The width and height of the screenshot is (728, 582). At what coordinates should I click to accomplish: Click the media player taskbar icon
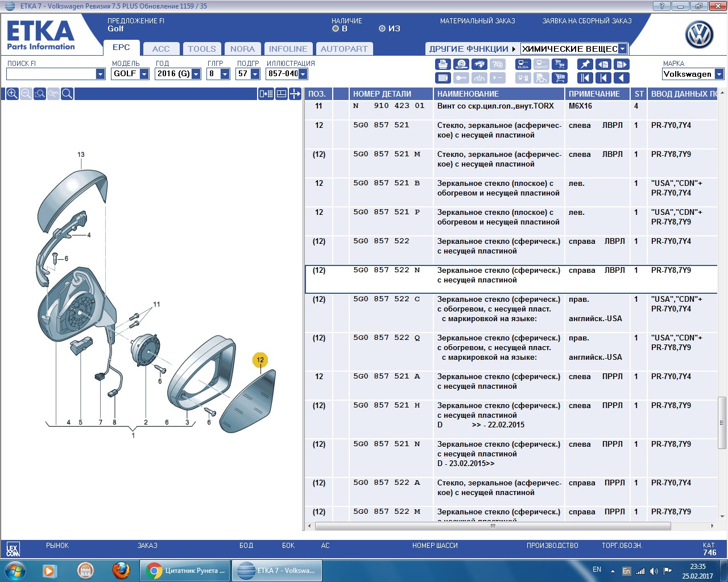[50, 570]
